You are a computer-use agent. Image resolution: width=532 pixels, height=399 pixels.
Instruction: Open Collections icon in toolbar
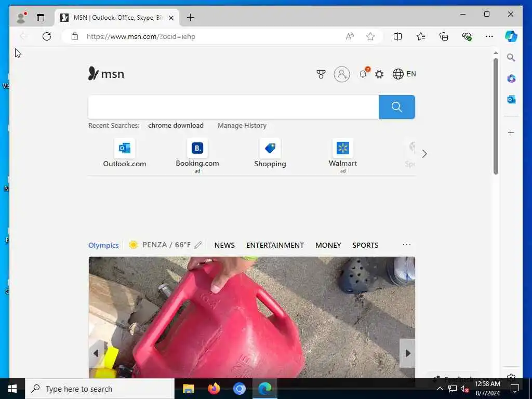444,36
